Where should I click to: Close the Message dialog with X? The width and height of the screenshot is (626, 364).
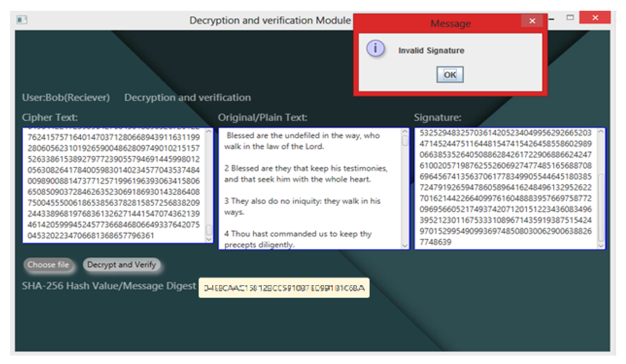532,21
